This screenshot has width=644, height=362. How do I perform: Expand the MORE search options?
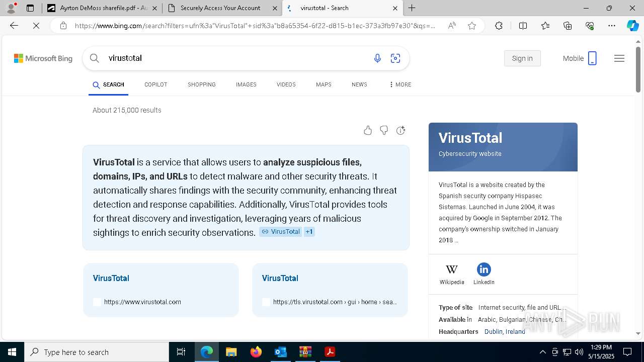[x=400, y=84]
